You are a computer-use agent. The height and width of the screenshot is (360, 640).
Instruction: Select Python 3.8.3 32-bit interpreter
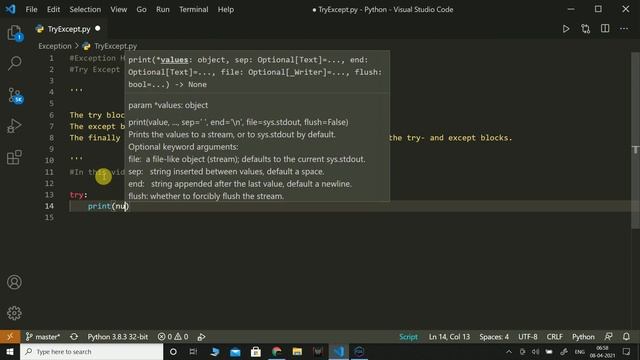coord(118,337)
